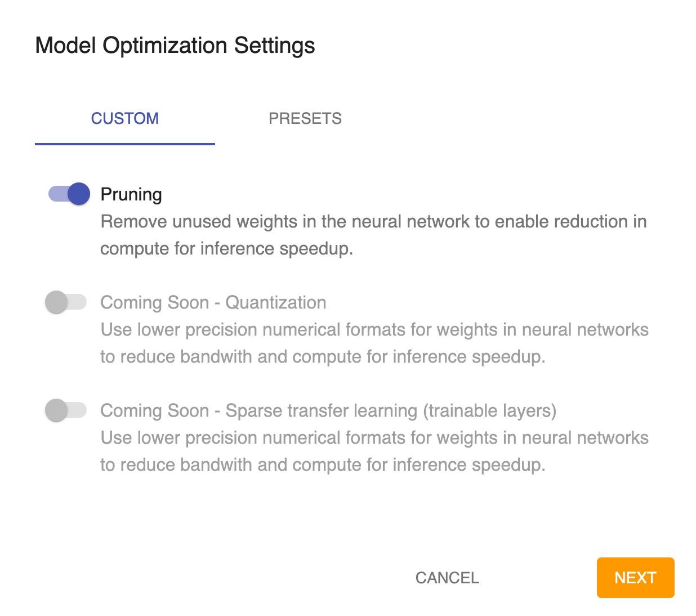696x616 pixels.
Task: Click the Pruning switch's light-blue track
Action: (x=56, y=194)
